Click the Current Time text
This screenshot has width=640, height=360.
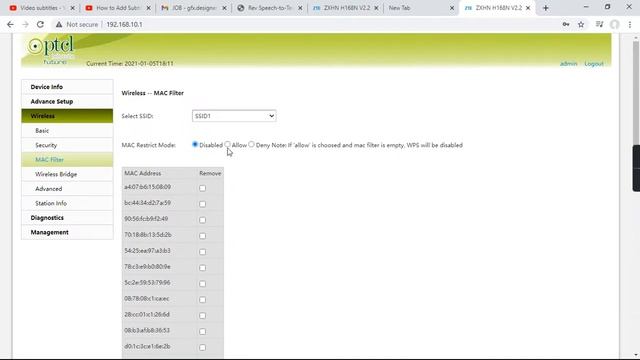pyautogui.click(x=130, y=64)
